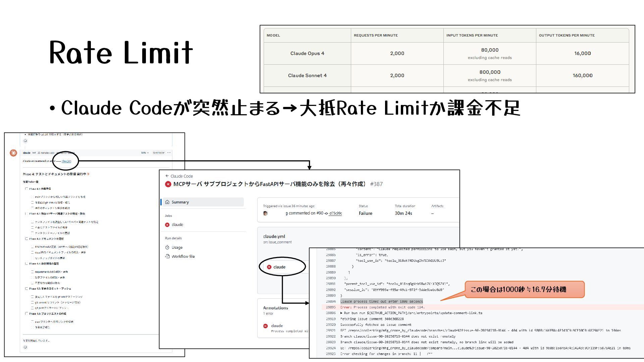Click the OUTPUT TOKENS PER MINUTE column header
This screenshot has width=644, height=362.
(x=567, y=35)
